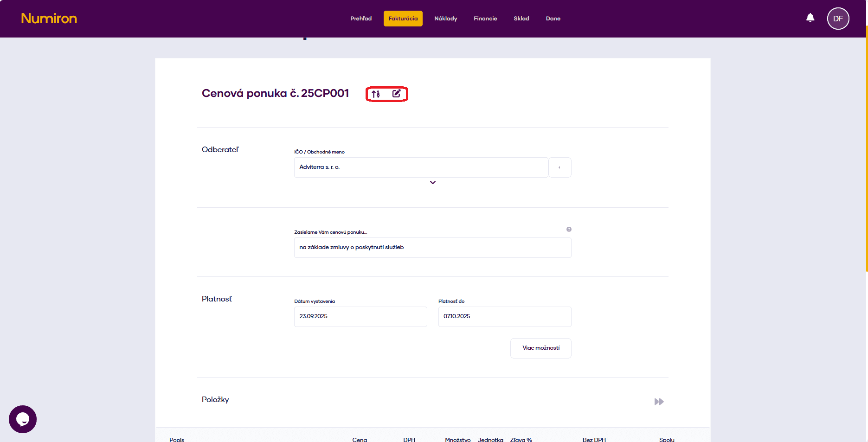868x442 pixels.
Task: Click the small arrow button beside Adviterra field
Action: [x=559, y=167]
